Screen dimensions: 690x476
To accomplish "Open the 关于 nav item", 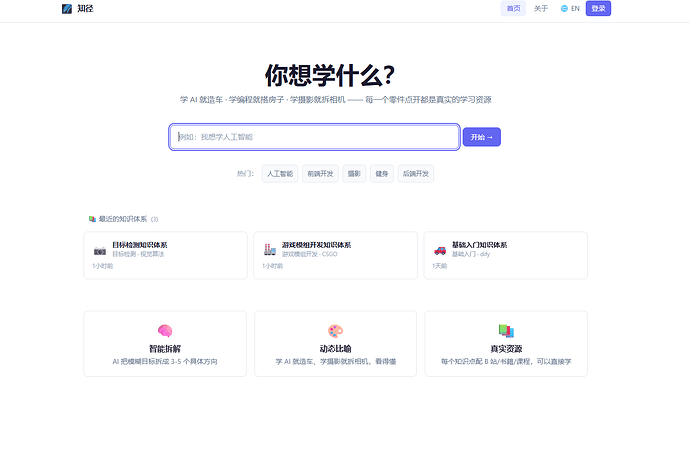I will pos(541,8).
